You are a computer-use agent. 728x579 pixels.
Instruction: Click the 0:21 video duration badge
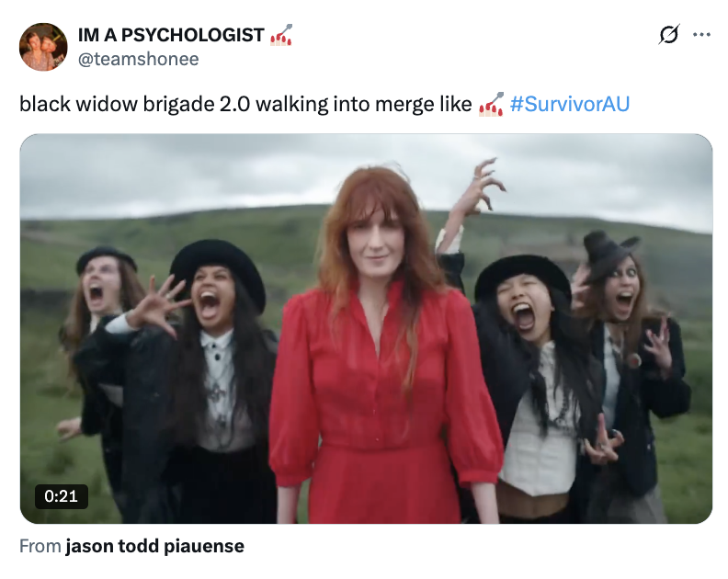point(62,496)
